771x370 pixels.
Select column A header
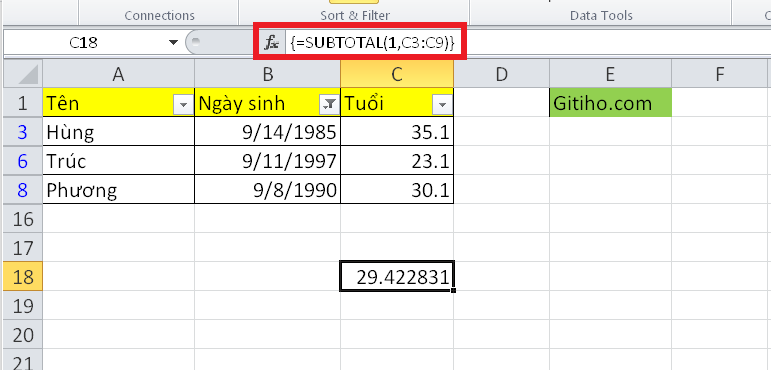pyautogui.click(x=119, y=74)
